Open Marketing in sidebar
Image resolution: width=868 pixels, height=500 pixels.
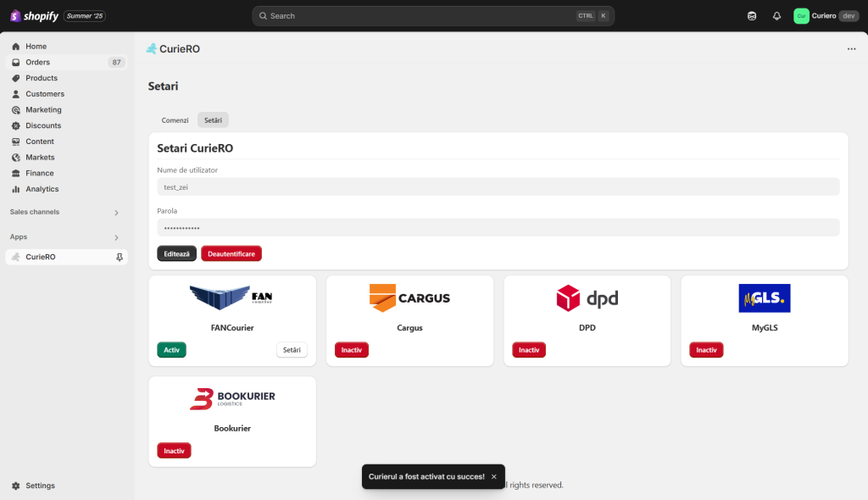[43, 110]
